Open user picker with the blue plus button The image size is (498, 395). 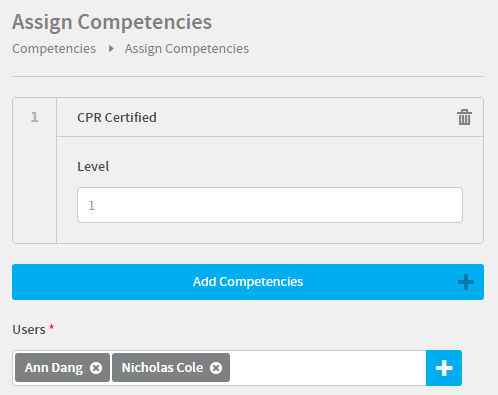coord(444,368)
